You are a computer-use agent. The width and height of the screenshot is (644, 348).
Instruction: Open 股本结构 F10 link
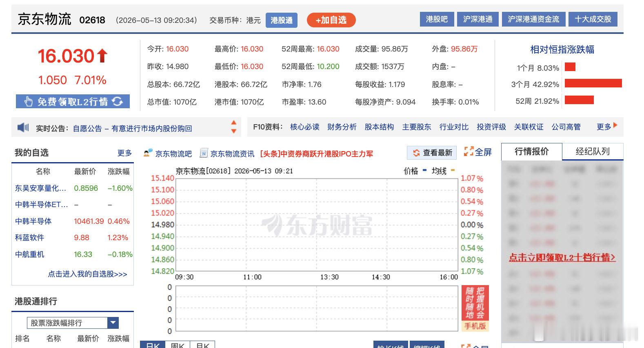(x=379, y=127)
